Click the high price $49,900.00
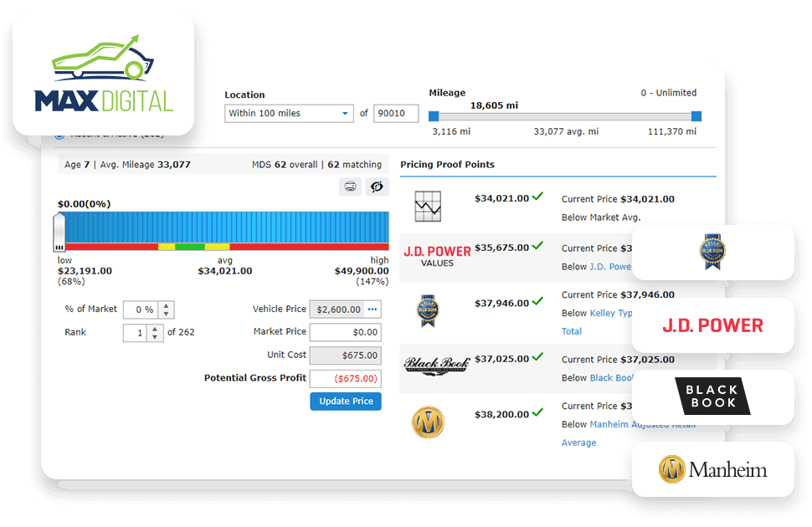The image size is (812, 527). [x=362, y=271]
